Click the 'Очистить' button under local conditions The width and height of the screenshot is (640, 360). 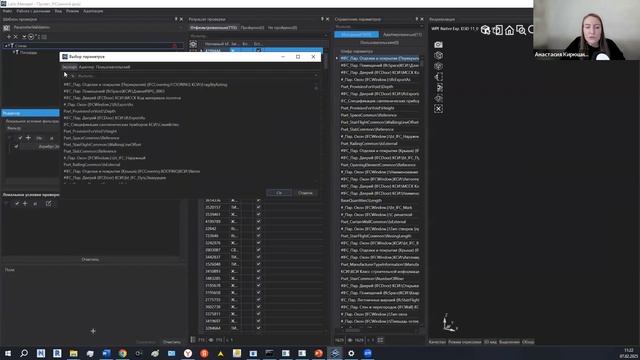90,259
